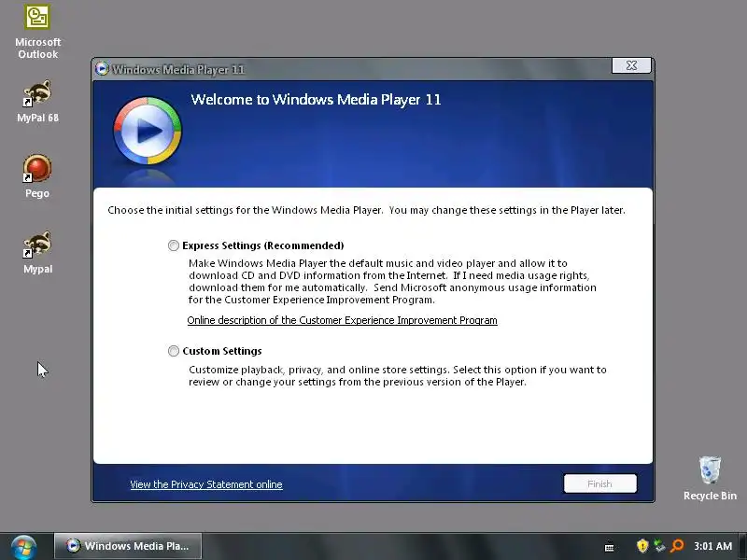Click the Show Desktop strip at the taskbar's end
Viewport: 747px width, 560px height.
[742, 546]
